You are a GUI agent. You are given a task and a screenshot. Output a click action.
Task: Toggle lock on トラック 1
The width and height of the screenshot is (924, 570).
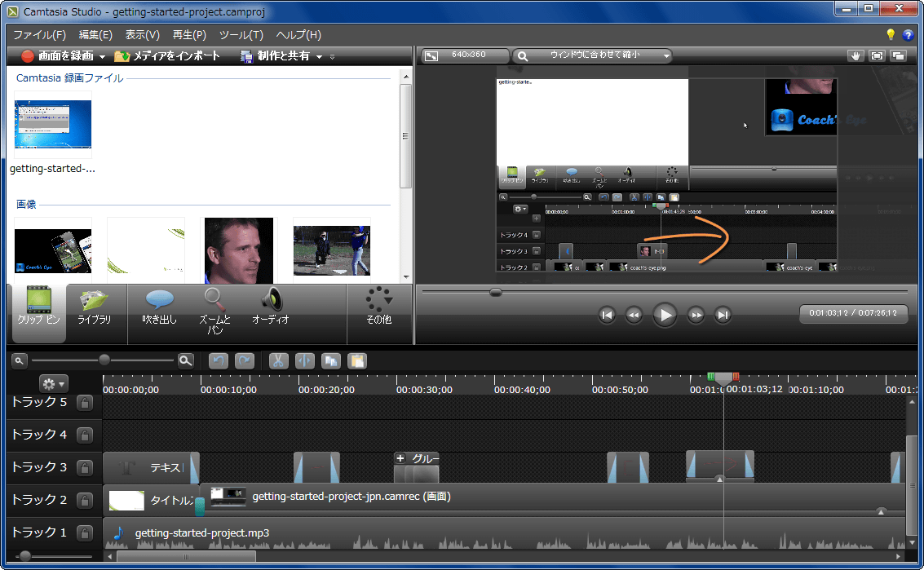[x=85, y=532]
